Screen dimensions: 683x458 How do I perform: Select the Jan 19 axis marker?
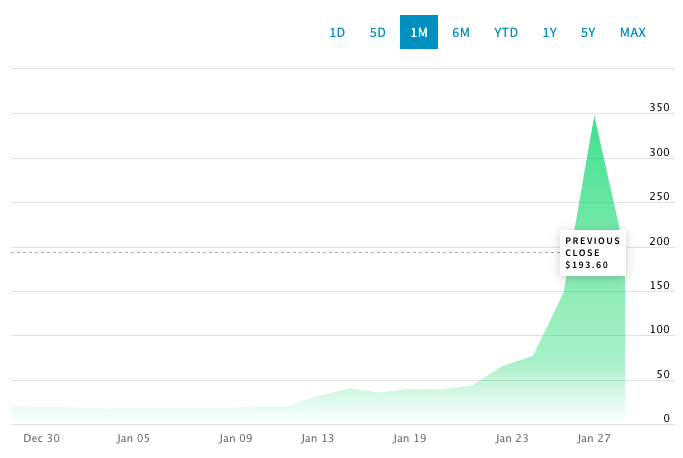[x=410, y=438]
